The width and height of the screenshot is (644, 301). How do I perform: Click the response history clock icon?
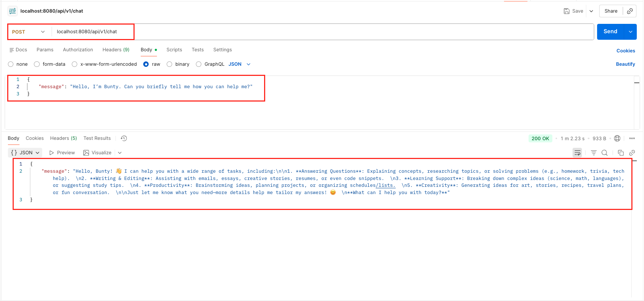(124, 138)
